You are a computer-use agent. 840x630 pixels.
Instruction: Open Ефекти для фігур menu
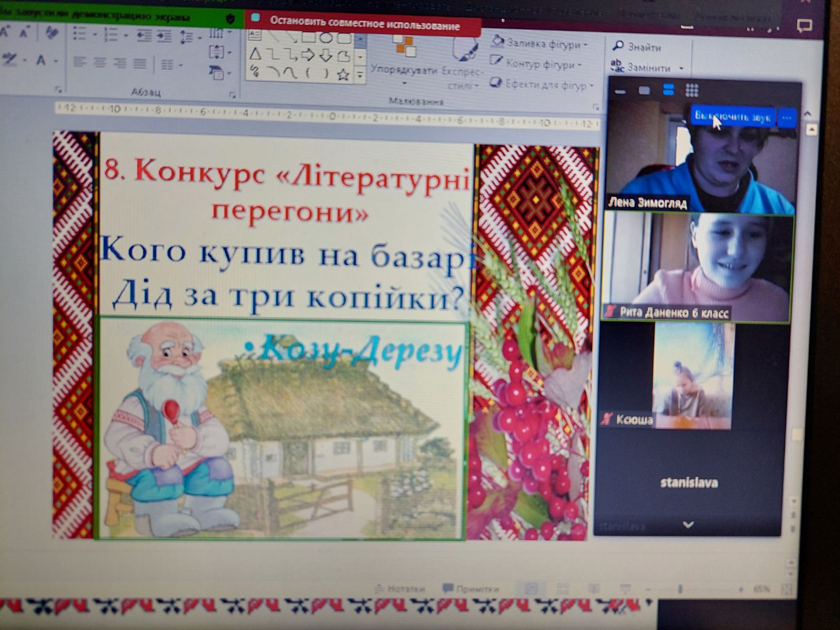pos(542,84)
